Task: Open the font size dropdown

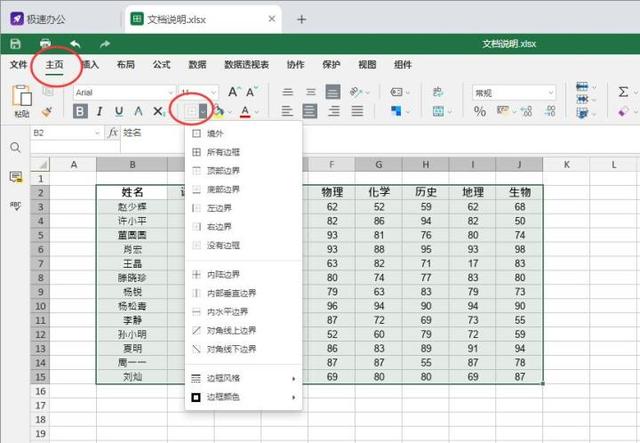Action: tap(214, 93)
